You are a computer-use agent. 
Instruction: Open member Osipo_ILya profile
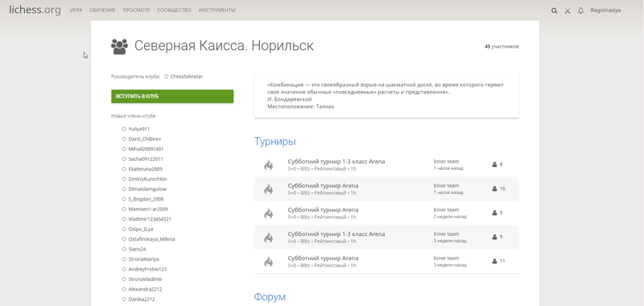[x=140, y=229]
